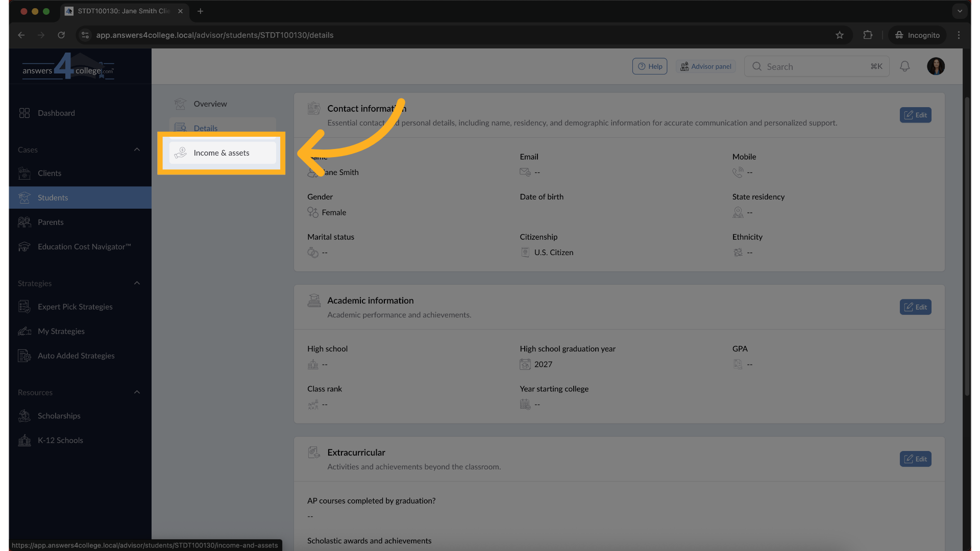Click the Help button
This screenshot has width=980, height=551.
pyautogui.click(x=649, y=66)
